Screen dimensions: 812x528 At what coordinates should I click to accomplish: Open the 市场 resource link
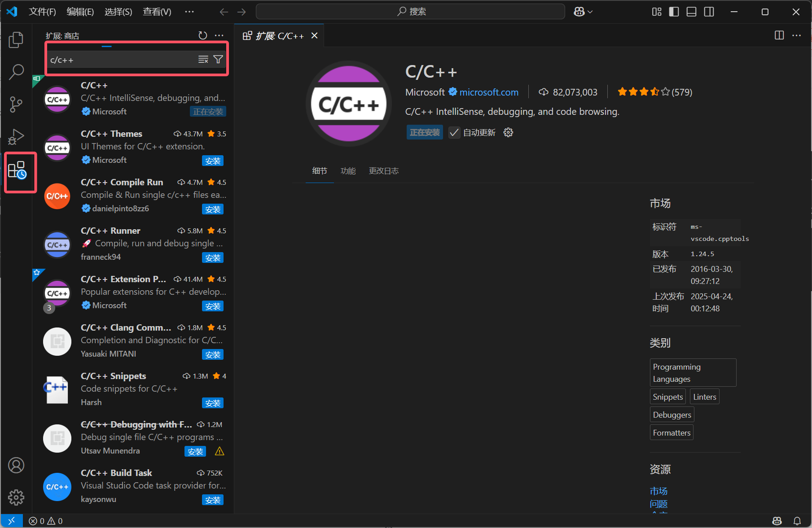point(658,491)
